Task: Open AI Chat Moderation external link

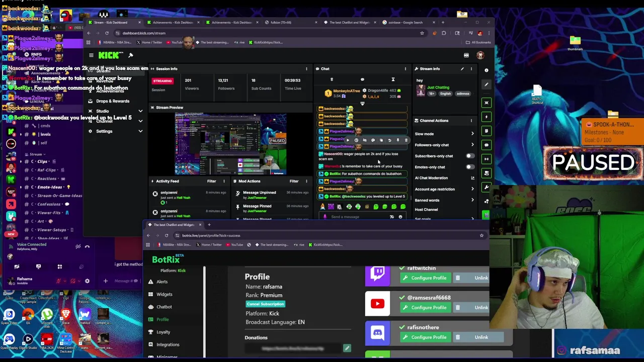Action: pos(472,178)
